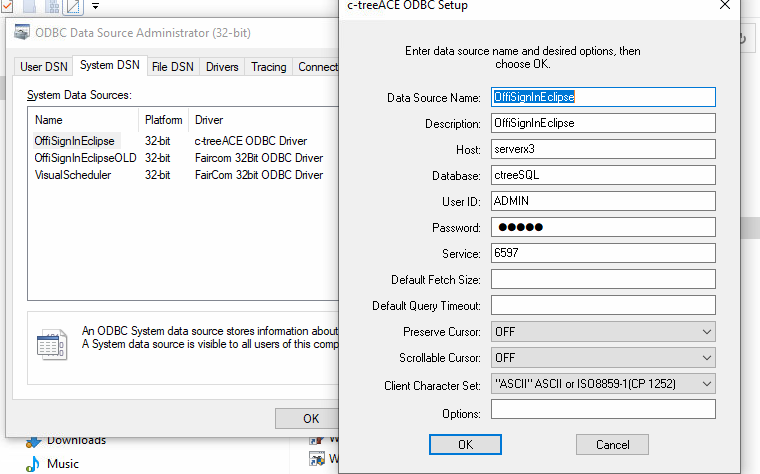The image size is (760, 474).
Task: Select the VisualScheduler data source row
Action: [184, 175]
